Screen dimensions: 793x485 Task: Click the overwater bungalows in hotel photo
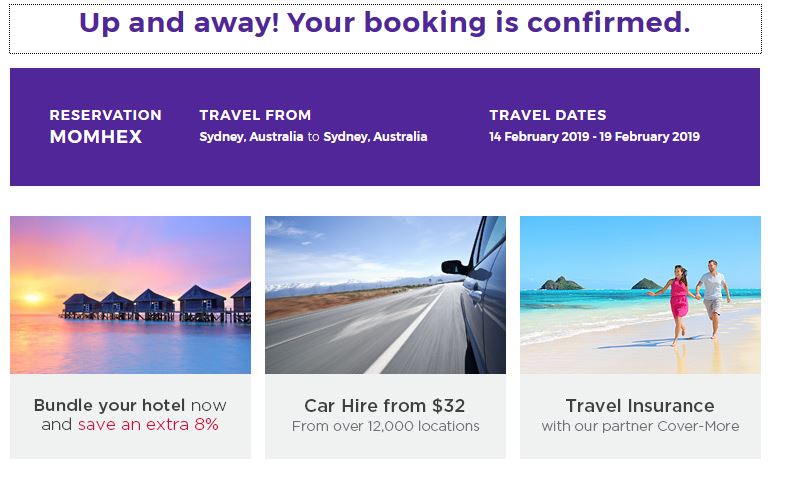(x=157, y=303)
